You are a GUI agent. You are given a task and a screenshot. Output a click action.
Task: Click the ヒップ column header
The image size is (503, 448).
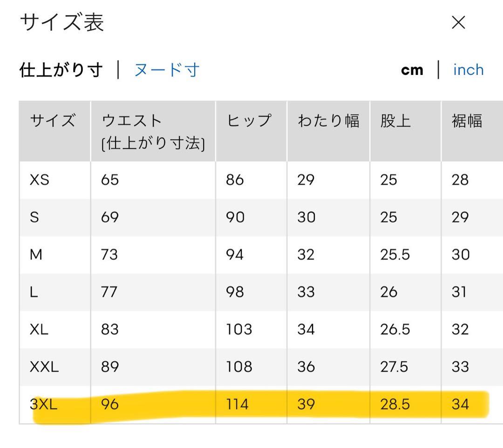click(x=249, y=121)
